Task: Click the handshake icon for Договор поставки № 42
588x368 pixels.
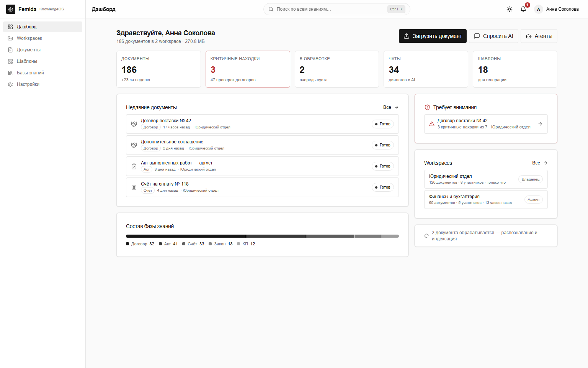Action: [x=134, y=124]
